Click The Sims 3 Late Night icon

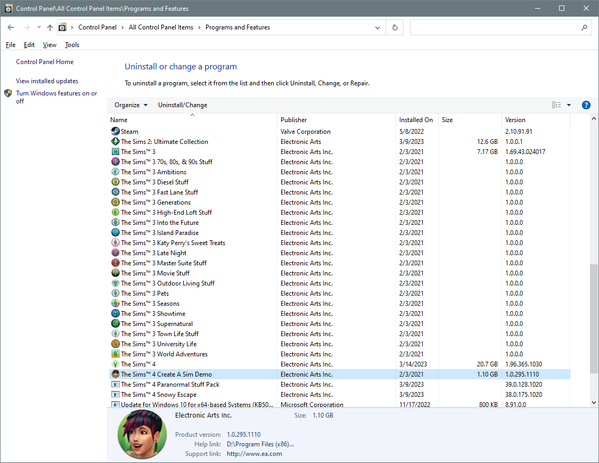(115, 253)
